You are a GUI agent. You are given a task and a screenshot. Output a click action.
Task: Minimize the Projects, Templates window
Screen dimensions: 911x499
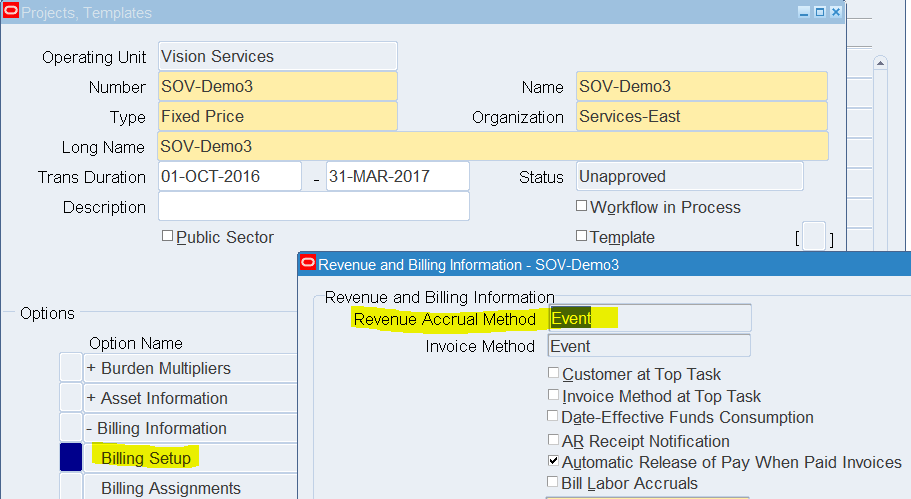pos(804,12)
